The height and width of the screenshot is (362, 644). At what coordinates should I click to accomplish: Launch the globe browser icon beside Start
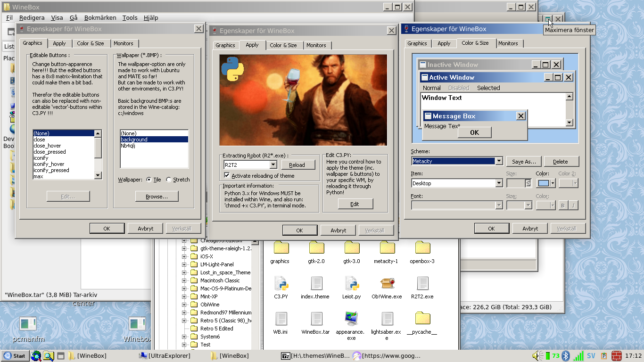(x=36, y=356)
